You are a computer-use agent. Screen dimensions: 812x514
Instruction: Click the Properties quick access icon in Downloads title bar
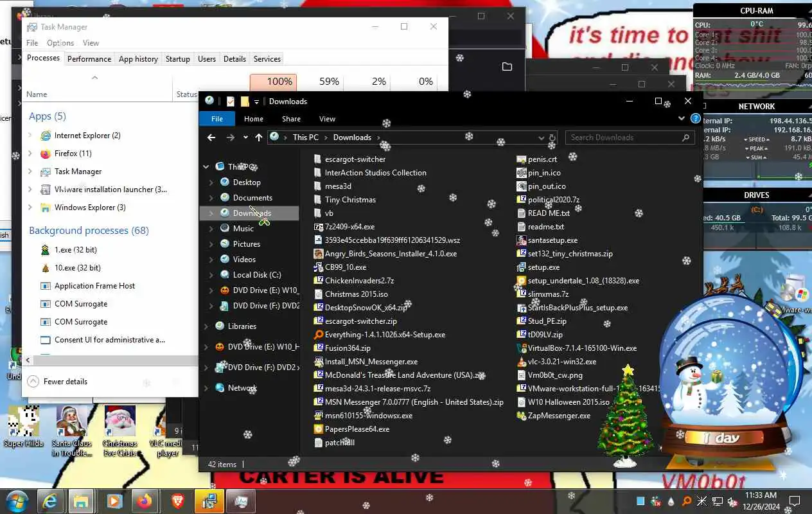click(231, 102)
